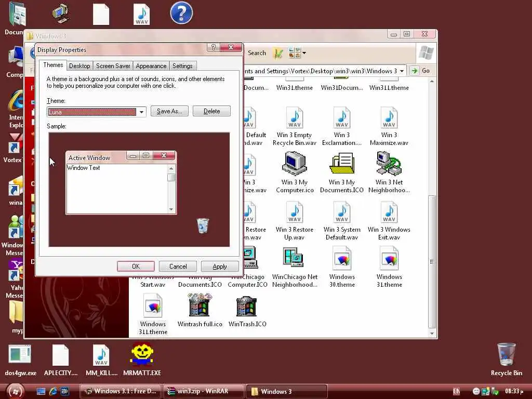Screen dimensions: 532x399
Task: Click the explorer scrollbar up arrow
Action: (432, 82)
